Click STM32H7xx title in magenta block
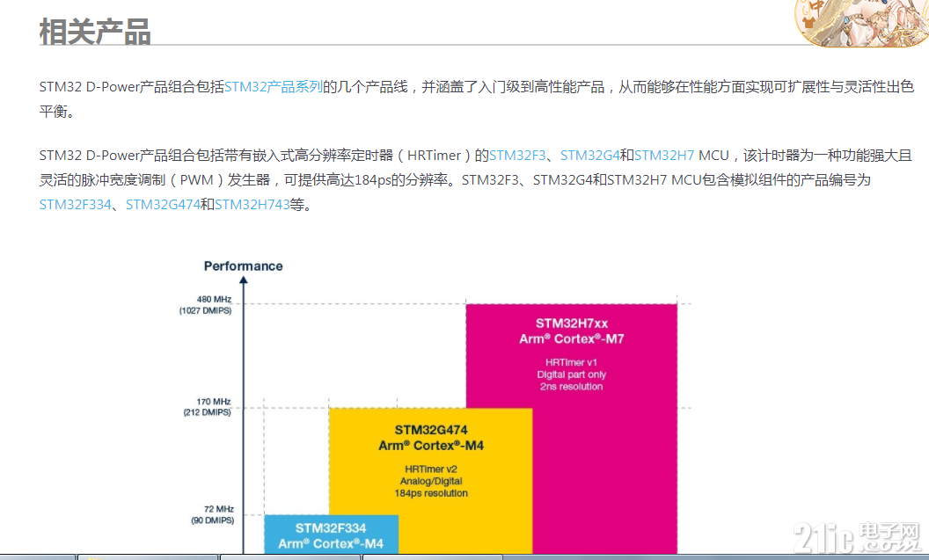929x560 pixels. pos(572,324)
